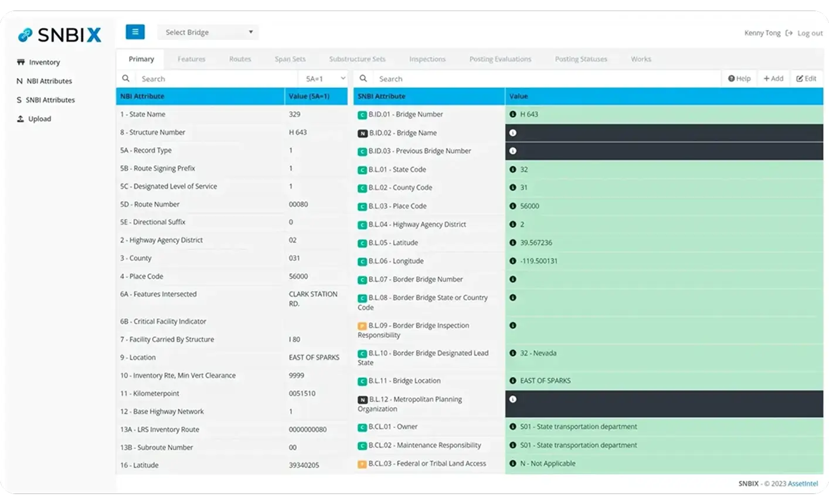Click the AssetIntel footer link
The width and height of the screenshot is (829, 504).
(x=803, y=483)
